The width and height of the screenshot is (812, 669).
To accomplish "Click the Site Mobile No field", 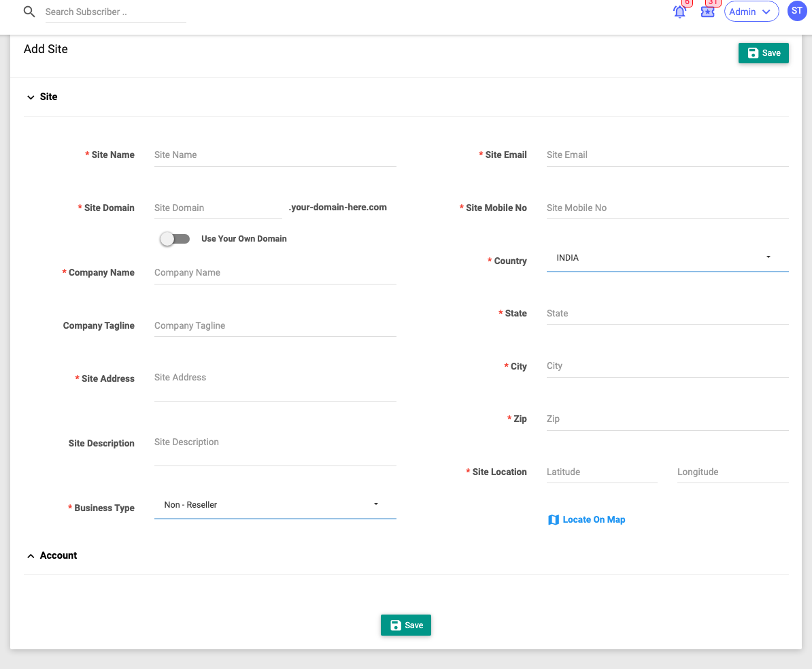I will pos(668,208).
